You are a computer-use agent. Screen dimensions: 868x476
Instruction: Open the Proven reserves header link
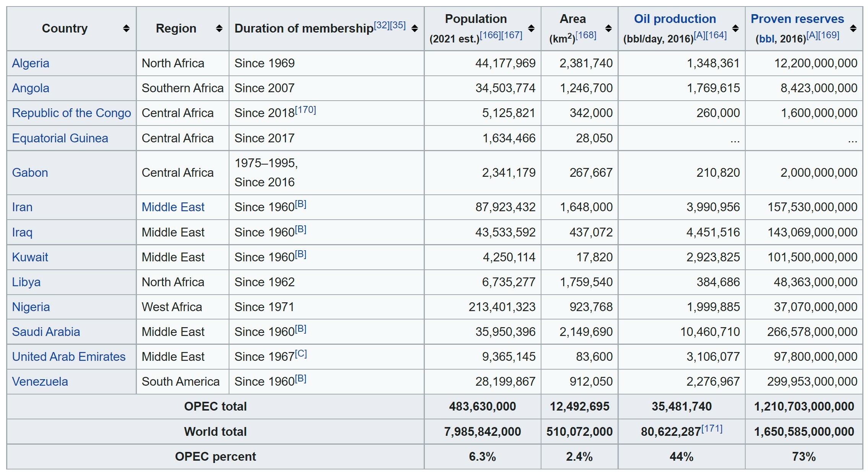(797, 19)
